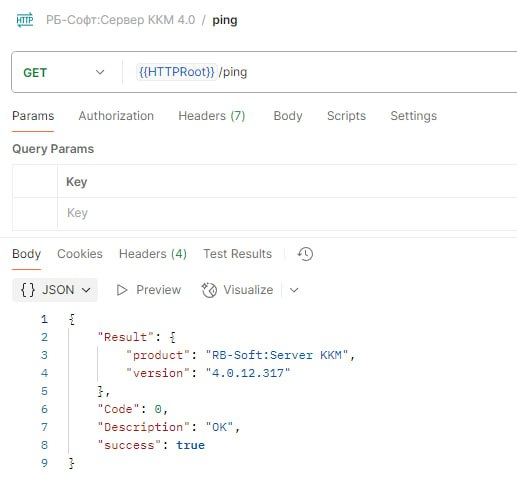Click the "success" key on line 8

click(129, 445)
